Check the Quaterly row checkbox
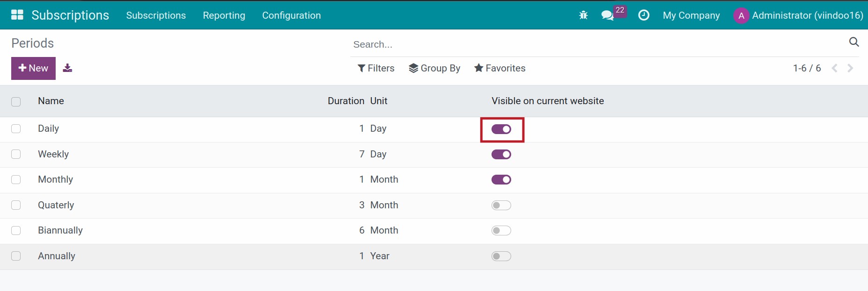The height and width of the screenshot is (291, 868). (16, 205)
